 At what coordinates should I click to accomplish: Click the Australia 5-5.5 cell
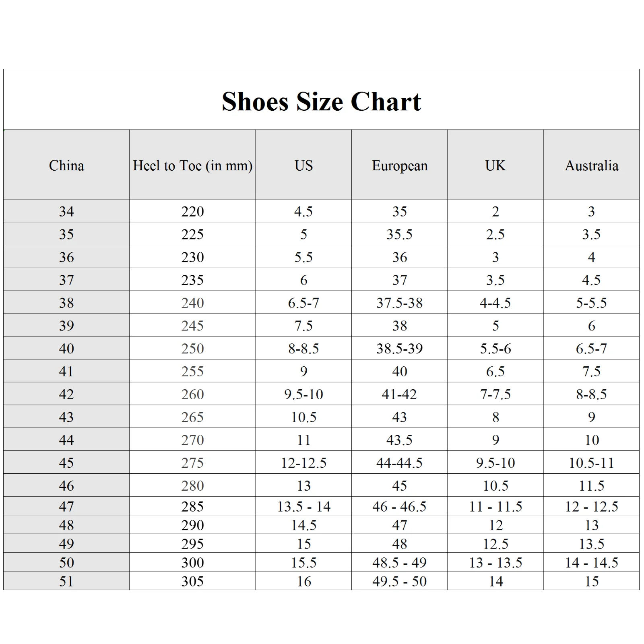591,303
